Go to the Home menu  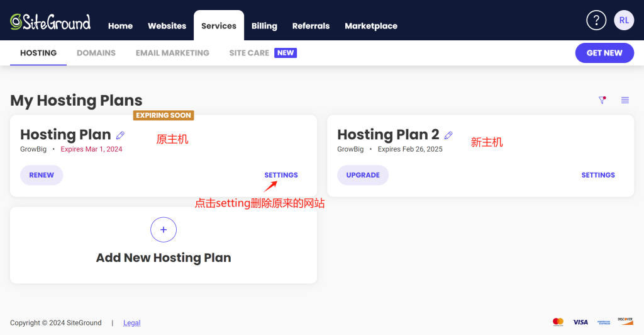pos(120,26)
